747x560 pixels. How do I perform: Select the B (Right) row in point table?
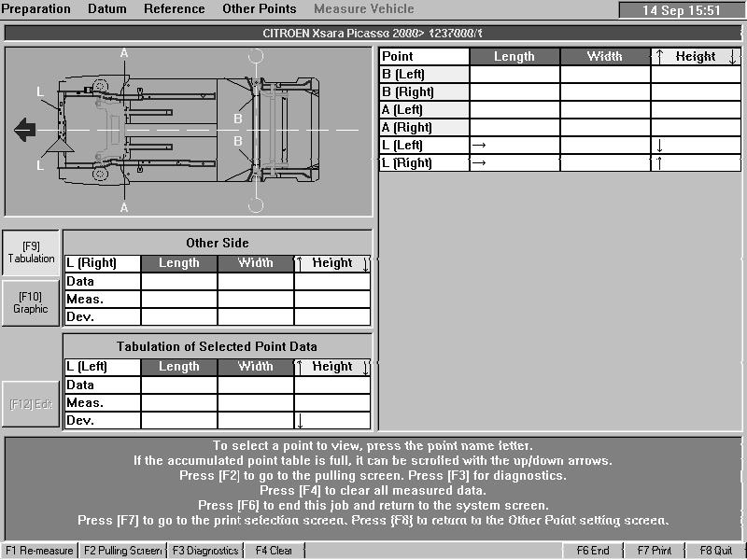560,91
